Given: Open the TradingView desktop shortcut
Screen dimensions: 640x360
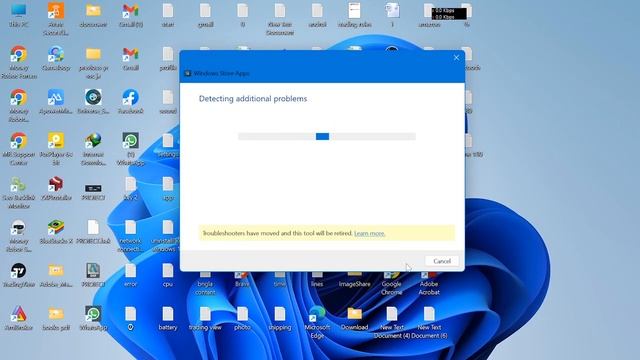Looking at the screenshot, I should [19, 275].
